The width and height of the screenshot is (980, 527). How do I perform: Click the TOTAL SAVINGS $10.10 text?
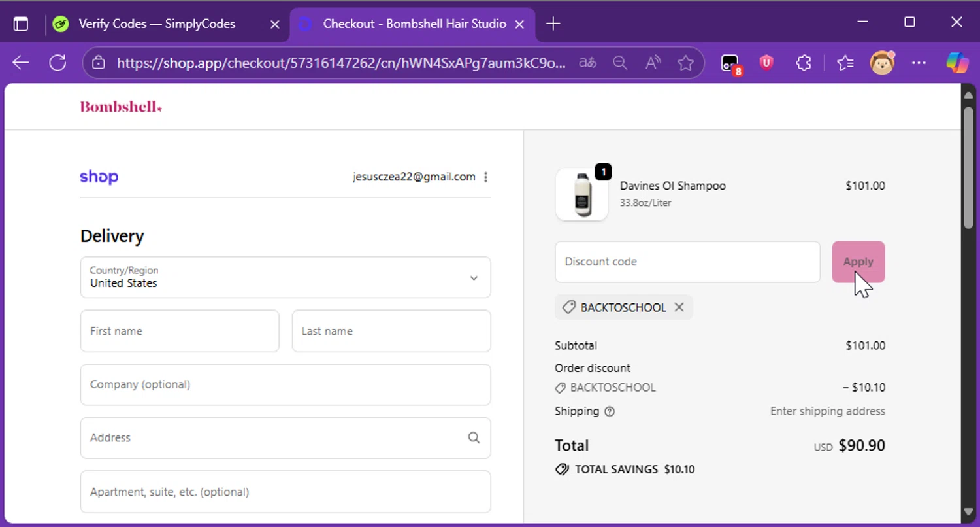click(634, 469)
